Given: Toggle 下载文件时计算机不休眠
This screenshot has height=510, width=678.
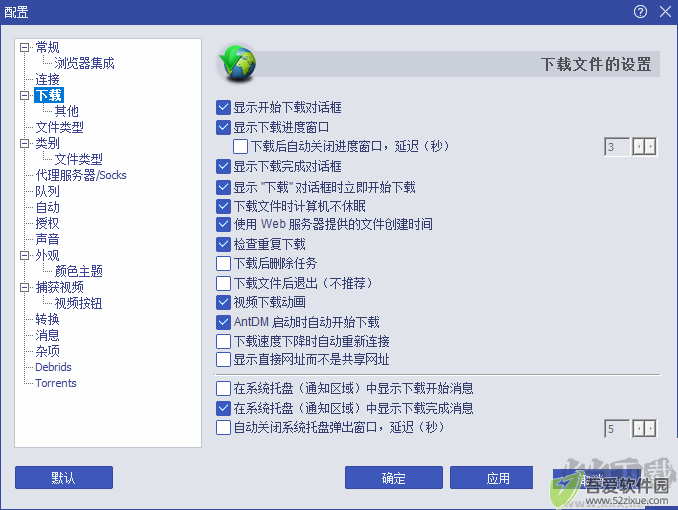Looking at the screenshot, I should click(x=223, y=206).
